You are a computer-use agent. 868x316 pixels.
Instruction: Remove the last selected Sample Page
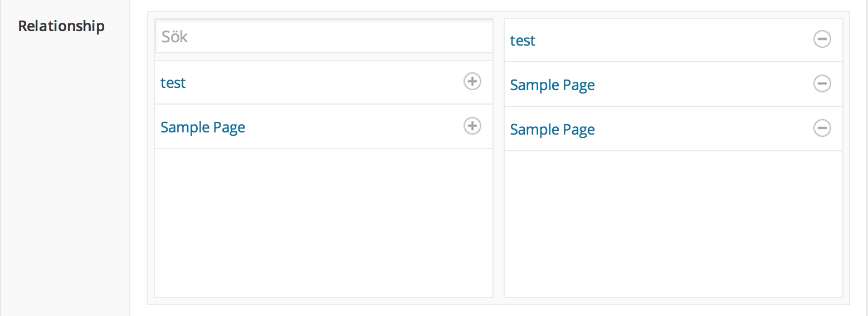click(822, 128)
